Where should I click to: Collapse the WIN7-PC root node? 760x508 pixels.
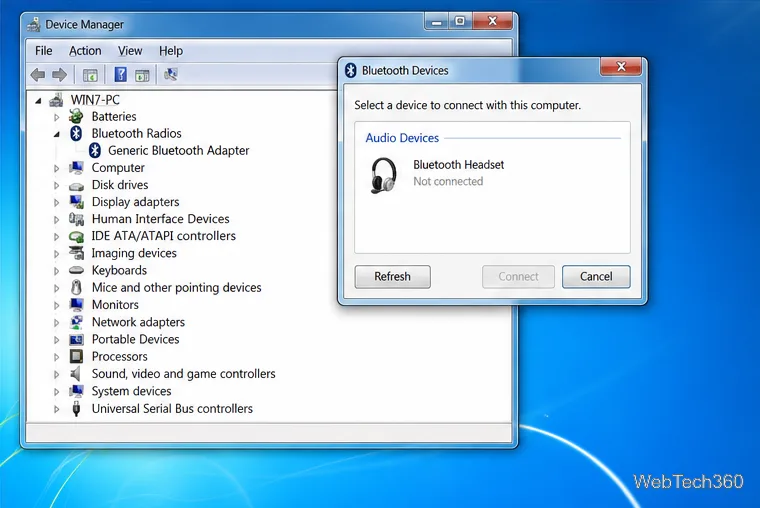38,101
